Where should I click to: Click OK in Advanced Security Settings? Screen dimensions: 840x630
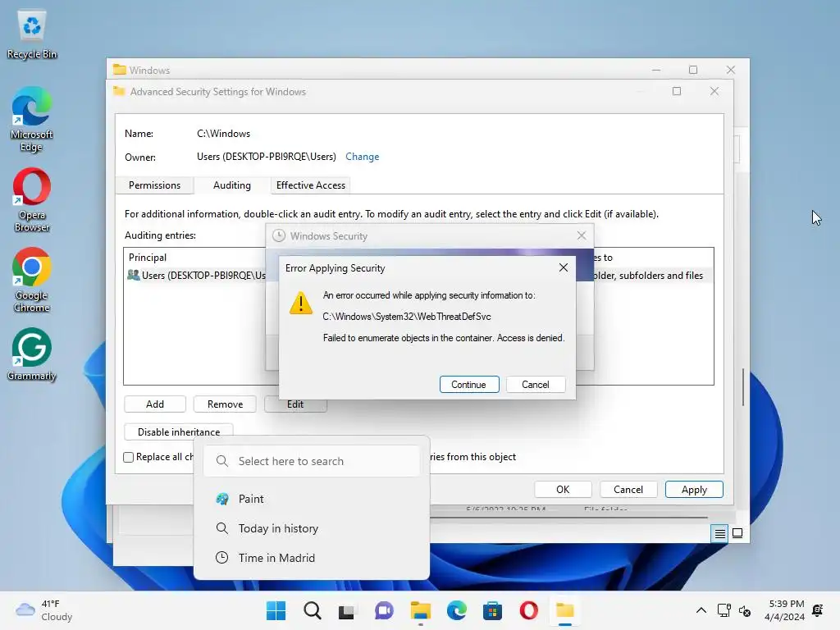pyautogui.click(x=563, y=489)
